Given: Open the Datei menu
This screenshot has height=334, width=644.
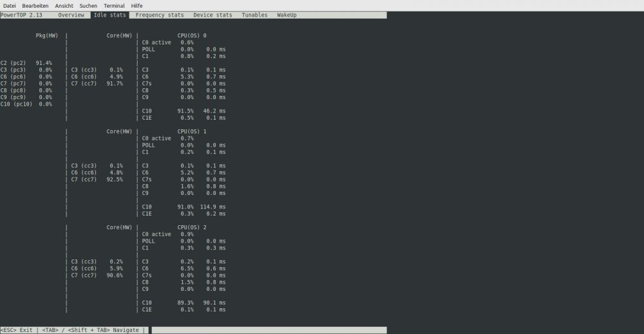Looking at the screenshot, I should 10,6.
